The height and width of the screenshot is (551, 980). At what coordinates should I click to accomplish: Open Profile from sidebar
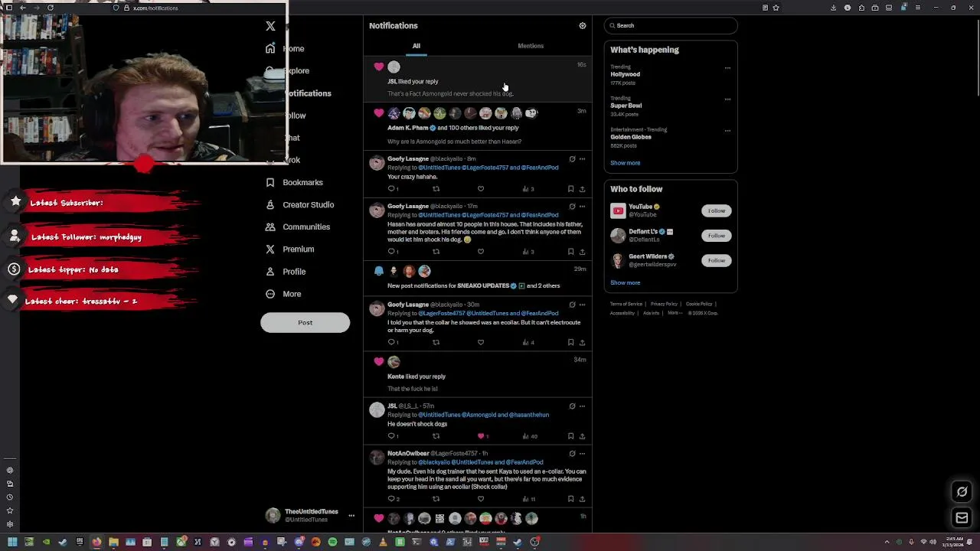click(x=286, y=272)
